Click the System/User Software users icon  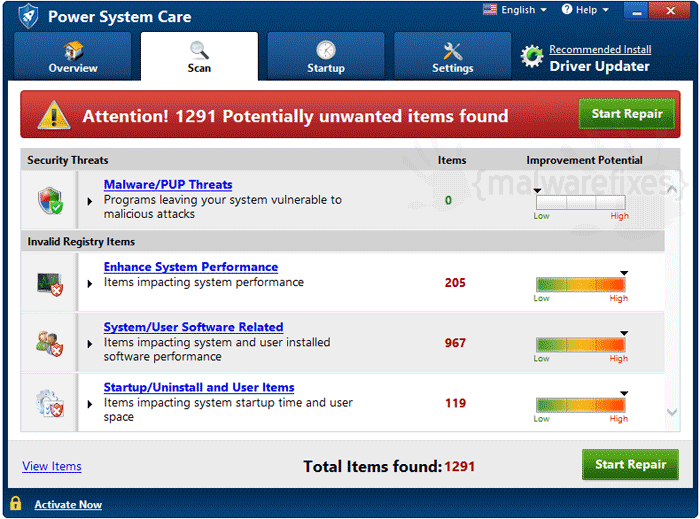click(x=50, y=344)
